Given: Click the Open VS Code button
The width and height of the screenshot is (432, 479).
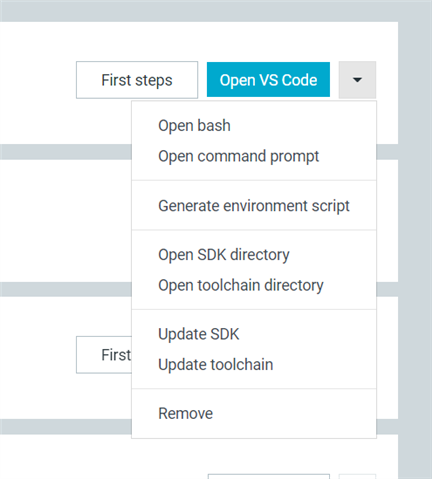Looking at the screenshot, I should [268, 80].
